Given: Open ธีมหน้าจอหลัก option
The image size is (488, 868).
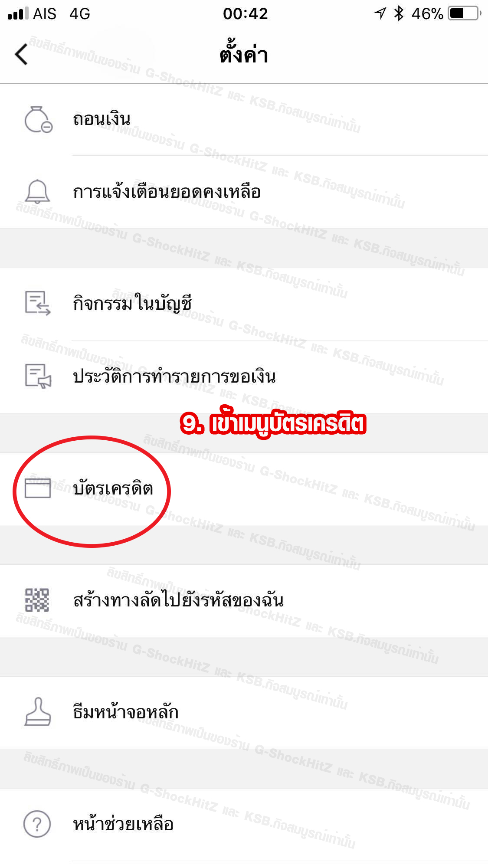Looking at the screenshot, I should tap(244, 712).
